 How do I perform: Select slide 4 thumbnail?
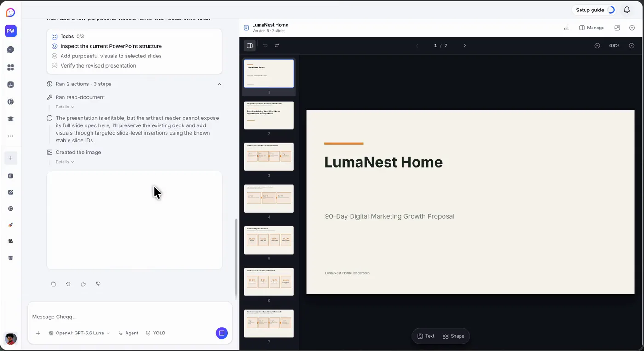click(x=269, y=198)
